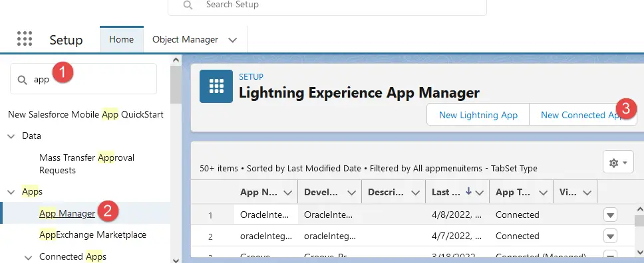Viewport: 644px width, 263px height.
Task: Open the App Launcher grid icon
Action: coord(25,39)
